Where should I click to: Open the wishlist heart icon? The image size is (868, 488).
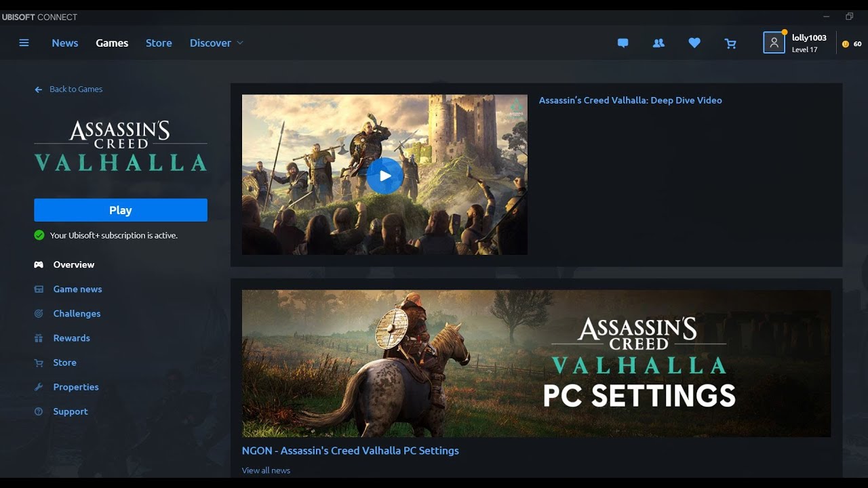click(694, 43)
